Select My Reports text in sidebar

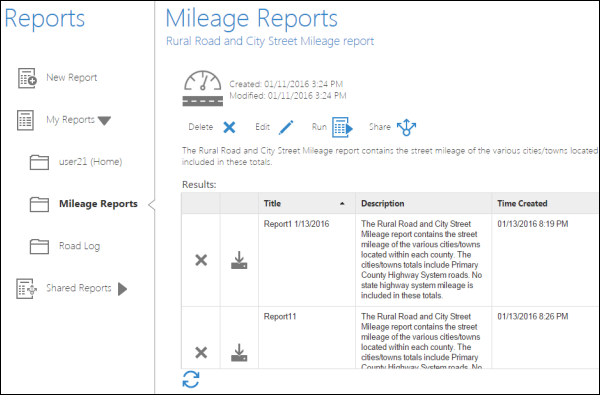[70, 120]
